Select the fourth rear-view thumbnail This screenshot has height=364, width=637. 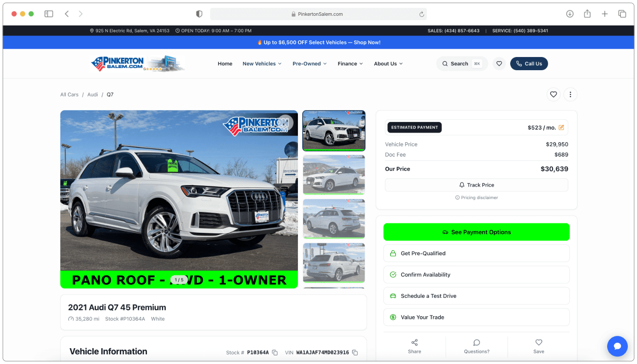pos(334,263)
